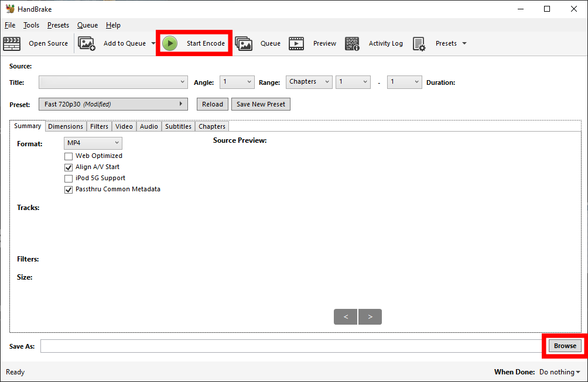
Task: Click the Save New Preset button
Action: [261, 104]
